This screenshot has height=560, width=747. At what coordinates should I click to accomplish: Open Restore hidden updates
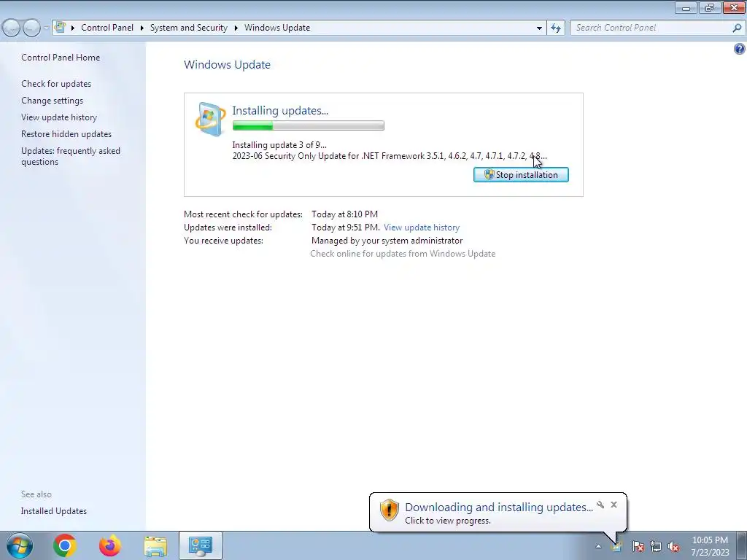66,134
